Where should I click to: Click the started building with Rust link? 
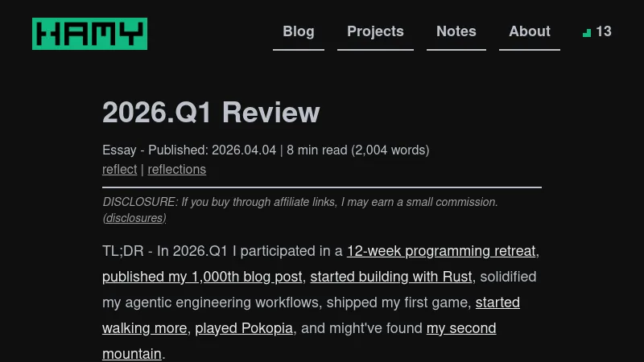[x=391, y=277]
